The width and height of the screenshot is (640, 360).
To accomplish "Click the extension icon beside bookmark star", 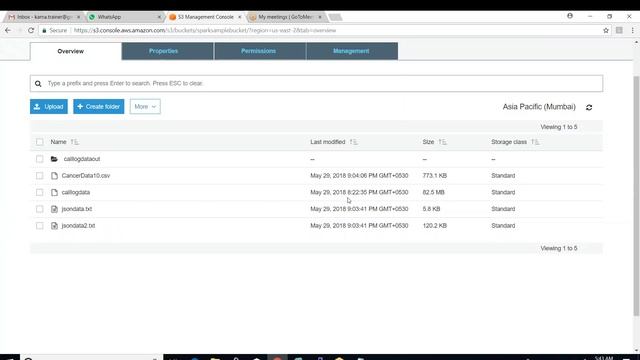I will (x=619, y=30).
